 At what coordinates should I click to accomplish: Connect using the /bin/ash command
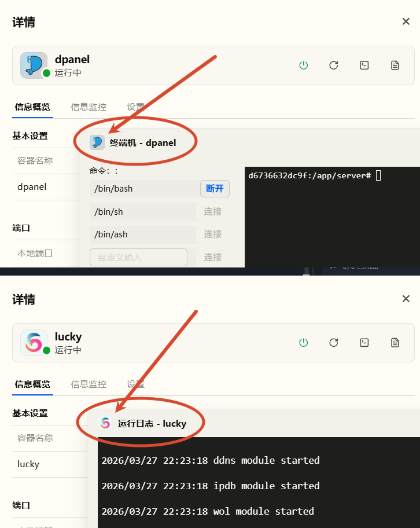click(x=213, y=234)
